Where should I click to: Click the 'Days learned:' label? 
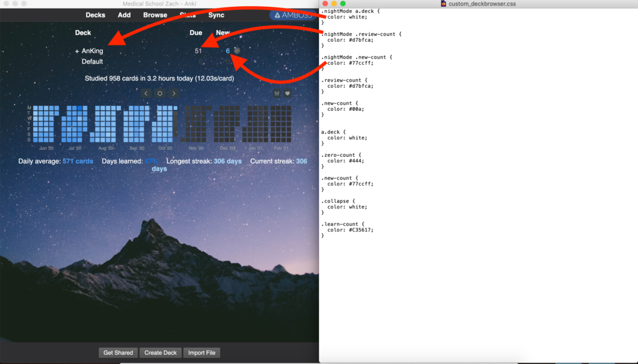122,161
